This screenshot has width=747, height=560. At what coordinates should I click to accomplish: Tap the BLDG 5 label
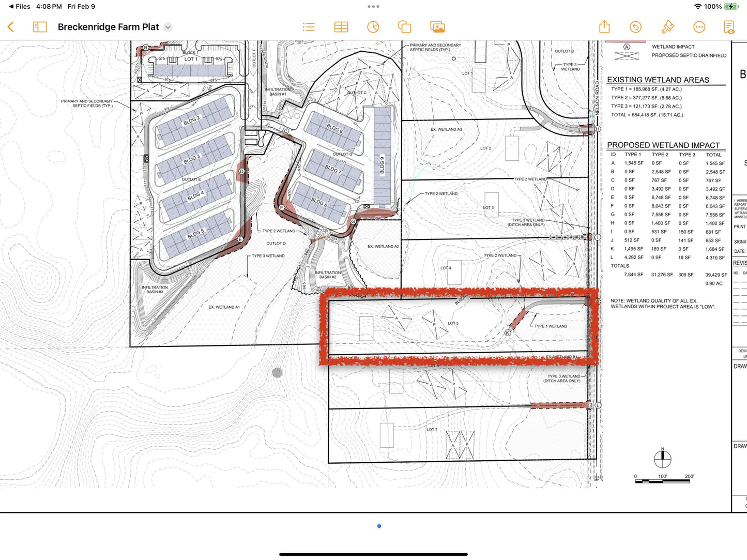click(x=195, y=234)
